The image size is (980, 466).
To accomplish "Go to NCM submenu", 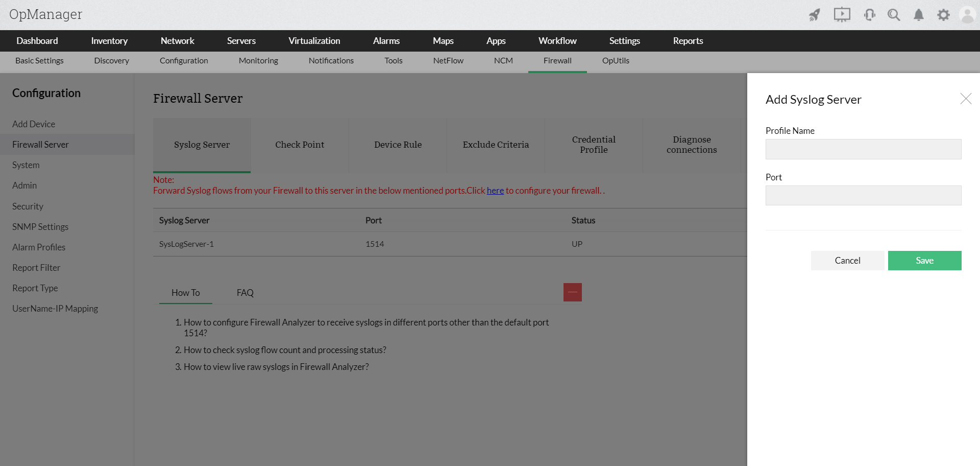I will coord(503,61).
